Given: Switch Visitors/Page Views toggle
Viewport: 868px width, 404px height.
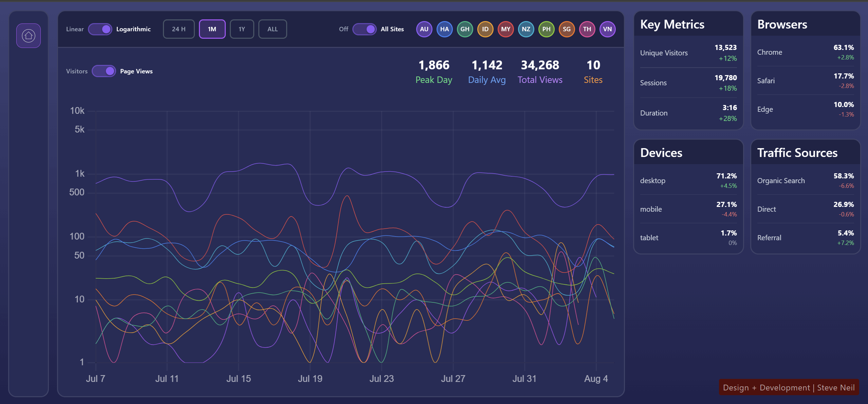Looking at the screenshot, I should click(104, 71).
